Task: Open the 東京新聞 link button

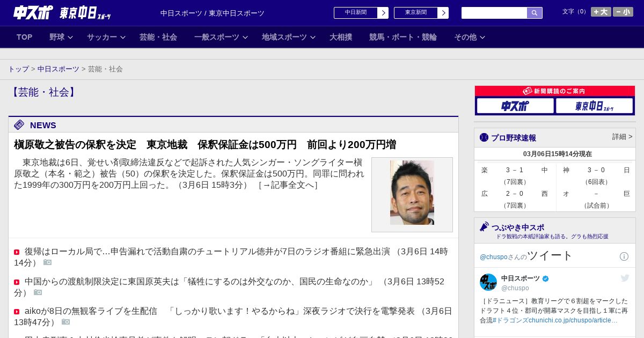Action: coord(416,13)
